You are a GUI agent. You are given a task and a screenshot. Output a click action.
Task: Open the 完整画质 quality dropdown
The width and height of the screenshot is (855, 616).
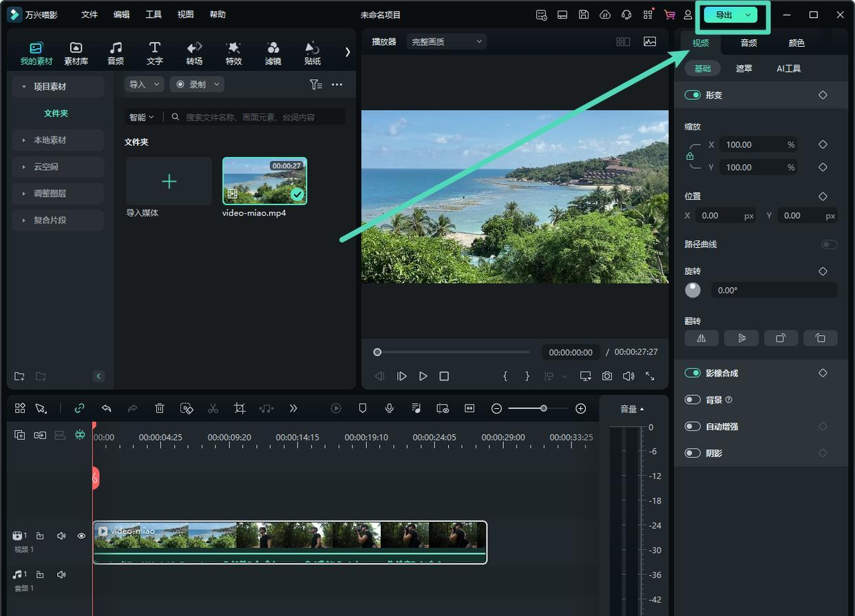446,41
